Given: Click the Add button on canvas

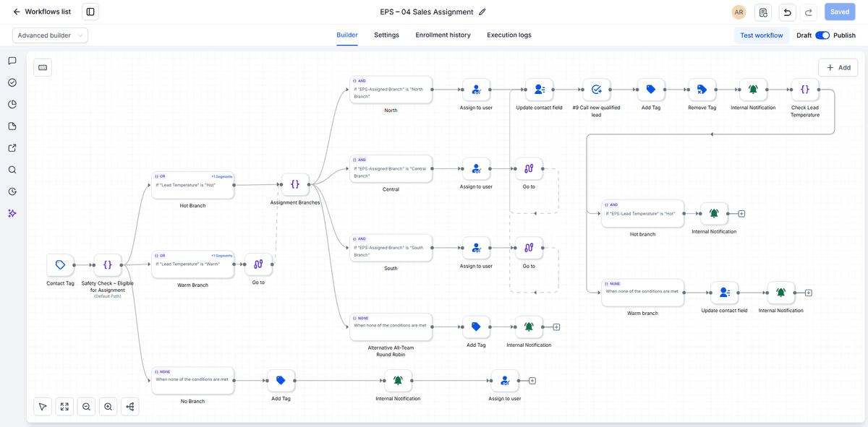Looking at the screenshot, I should [x=838, y=67].
